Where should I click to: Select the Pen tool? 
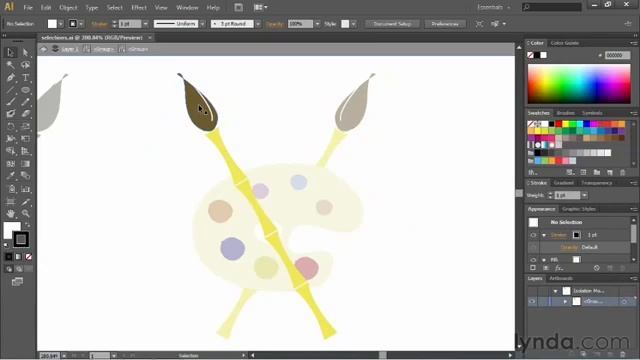[11, 78]
